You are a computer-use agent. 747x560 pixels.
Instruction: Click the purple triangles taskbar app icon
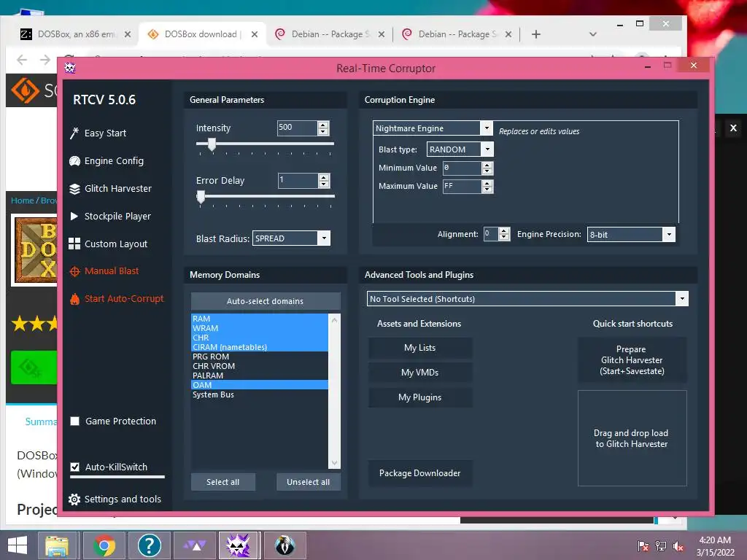(195, 545)
